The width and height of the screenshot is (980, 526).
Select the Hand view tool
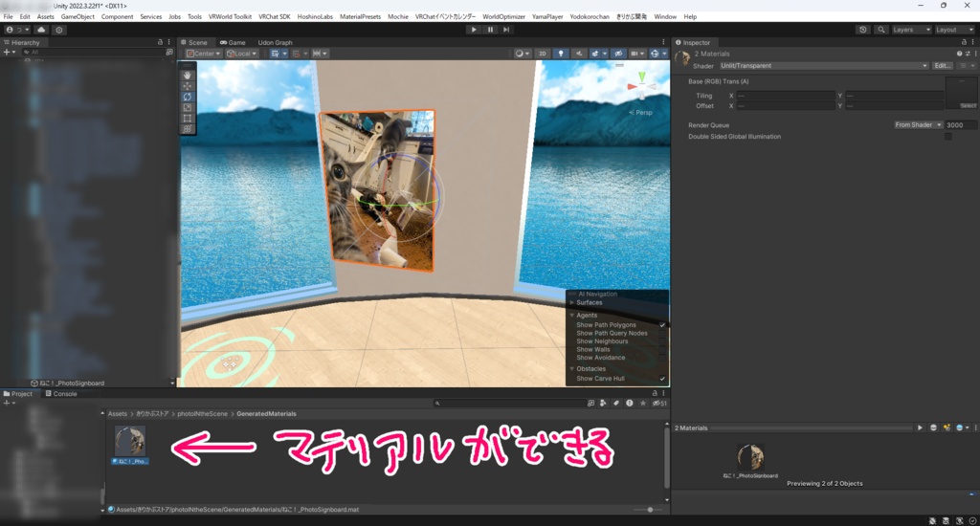[187, 75]
